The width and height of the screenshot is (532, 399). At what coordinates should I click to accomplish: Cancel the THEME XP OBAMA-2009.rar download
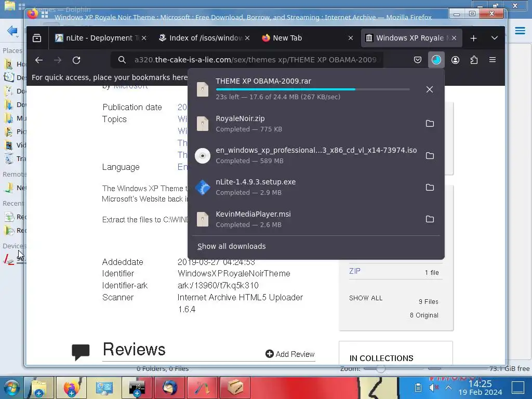pos(430,89)
